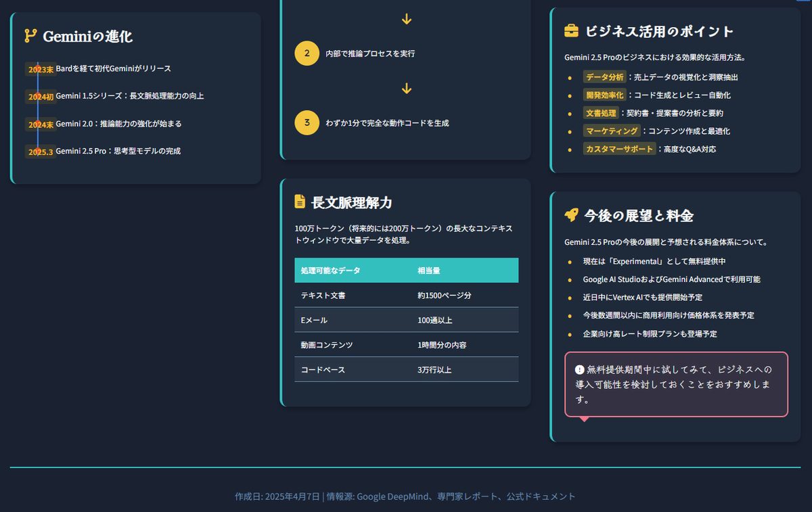The height and width of the screenshot is (512, 812).
Task: Click the down arrow above step 3
Action: 406,89
